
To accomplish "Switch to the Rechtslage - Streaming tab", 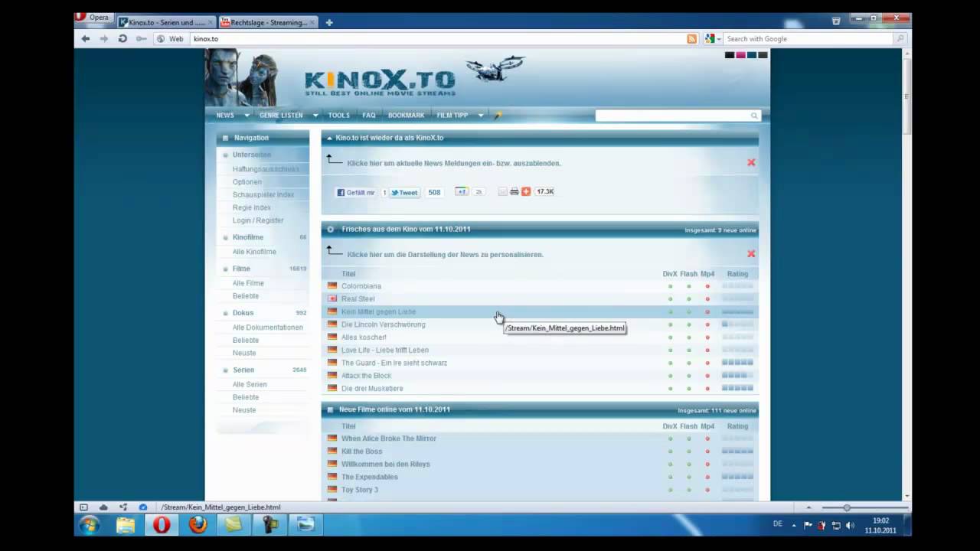I will tap(268, 22).
